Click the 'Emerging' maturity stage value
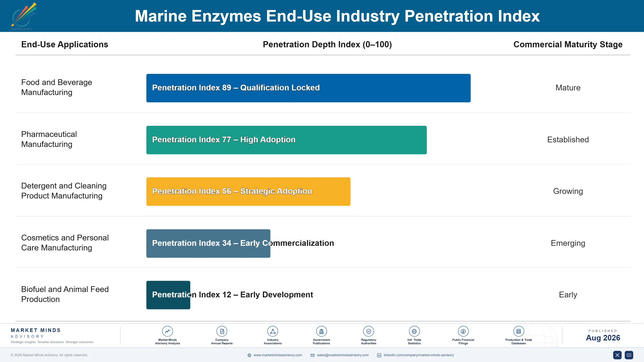Viewport: 644px width, 362px height. (x=568, y=243)
